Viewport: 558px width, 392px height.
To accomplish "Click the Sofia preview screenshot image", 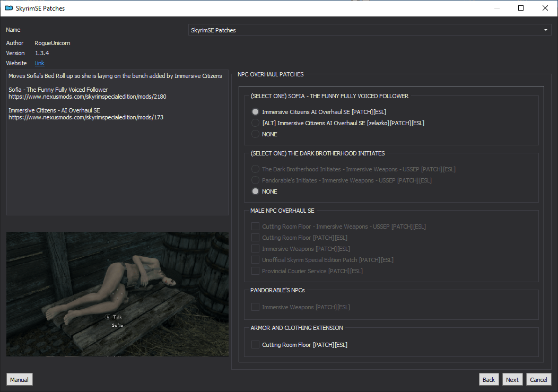I will pyautogui.click(x=117, y=294).
